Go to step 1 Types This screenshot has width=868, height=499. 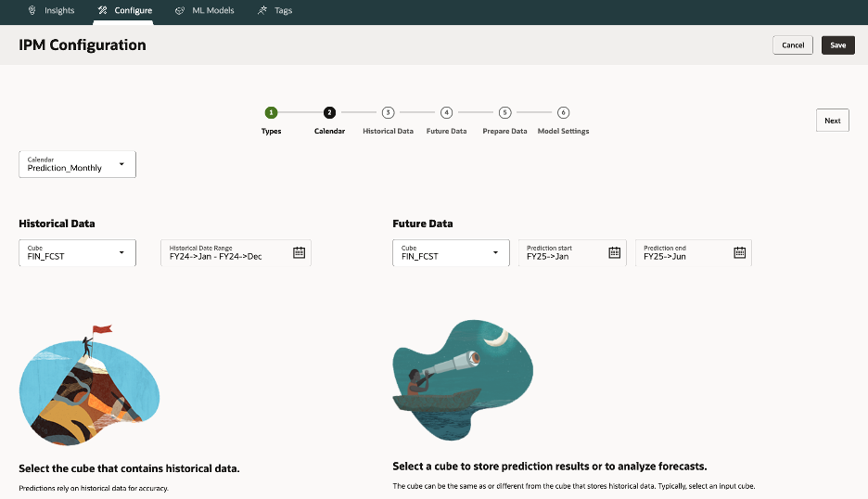pos(271,112)
